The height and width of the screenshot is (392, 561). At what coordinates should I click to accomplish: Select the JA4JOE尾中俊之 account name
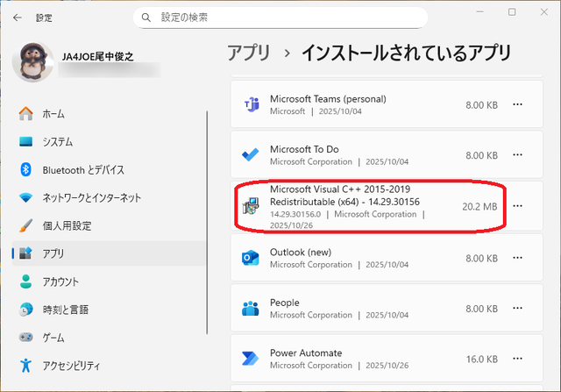pos(97,56)
